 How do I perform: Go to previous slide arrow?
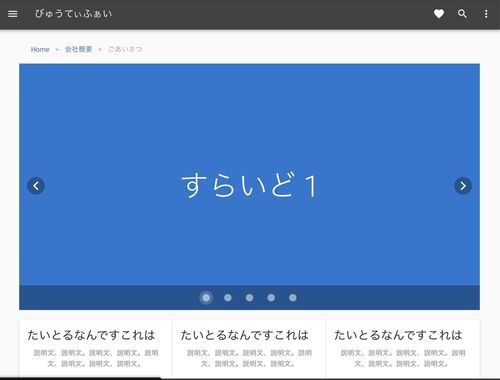coord(36,186)
